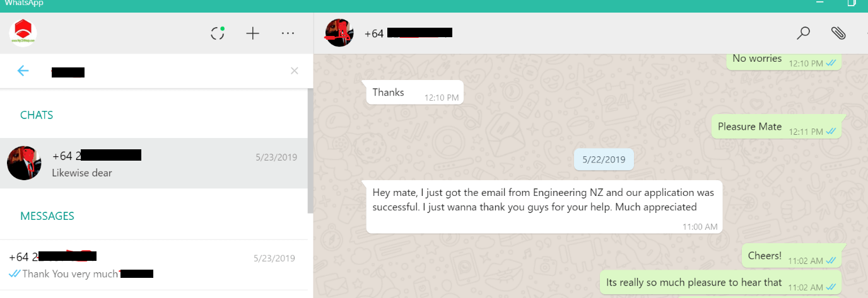Image resolution: width=868 pixels, height=298 pixels.
Task: Click the status updates circle icon
Action: [218, 33]
